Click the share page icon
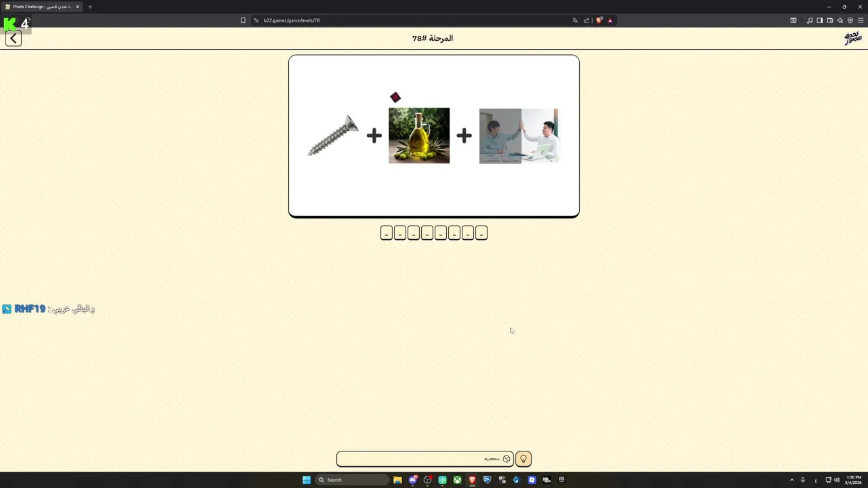This screenshot has height=488, width=868. pos(587,20)
